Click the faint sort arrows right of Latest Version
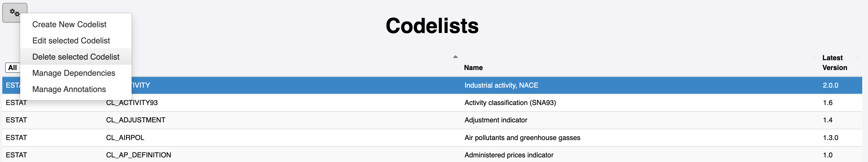Image resolution: width=868 pixels, height=162 pixels. tap(857, 58)
